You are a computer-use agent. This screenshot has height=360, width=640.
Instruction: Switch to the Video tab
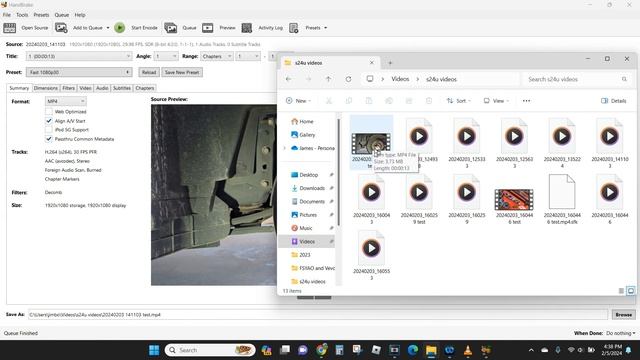coord(85,88)
